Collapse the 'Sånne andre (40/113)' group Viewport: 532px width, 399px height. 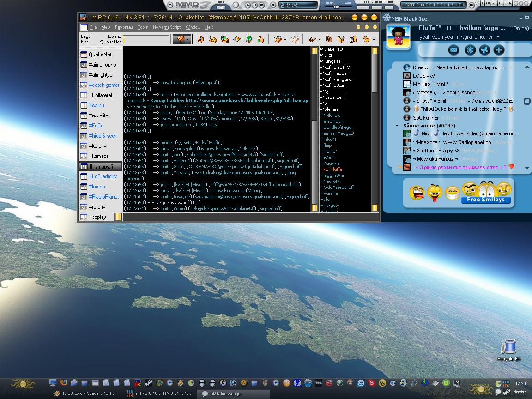[397, 126]
